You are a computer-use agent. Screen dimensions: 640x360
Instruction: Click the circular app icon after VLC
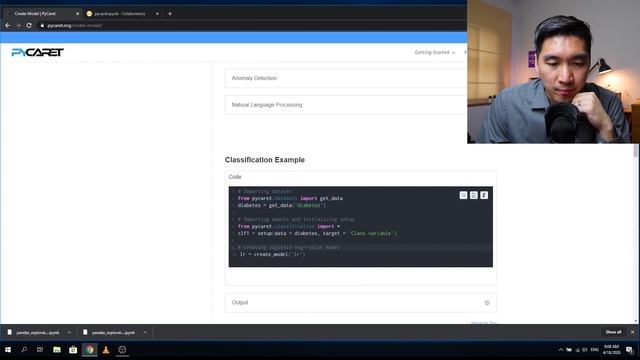click(122, 350)
